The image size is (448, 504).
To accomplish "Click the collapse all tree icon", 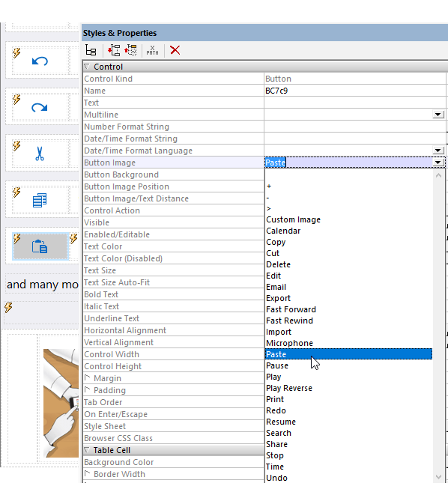I will coord(130,50).
